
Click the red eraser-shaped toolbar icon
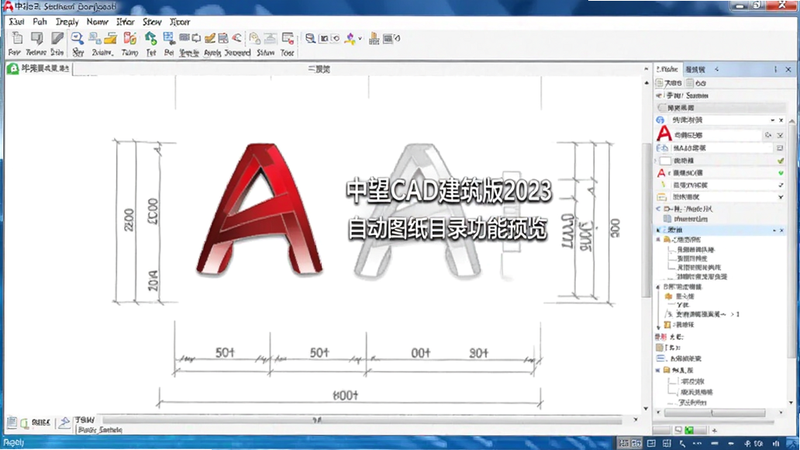tap(237, 38)
